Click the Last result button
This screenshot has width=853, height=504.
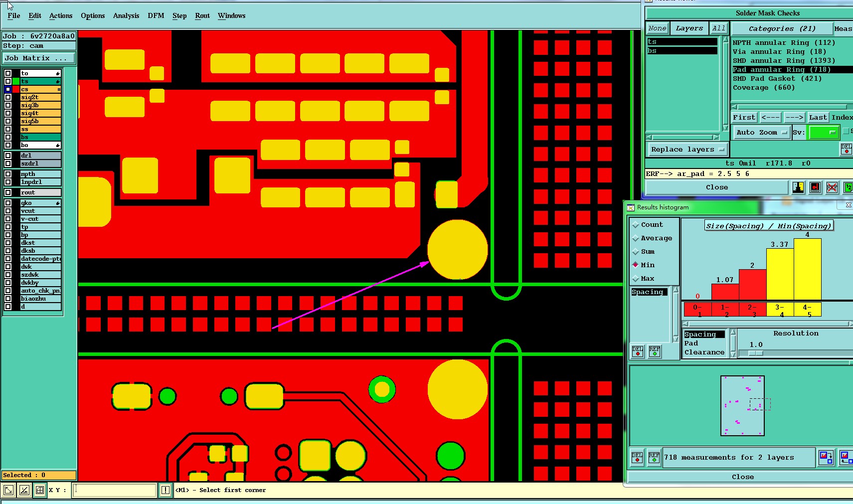(818, 118)
